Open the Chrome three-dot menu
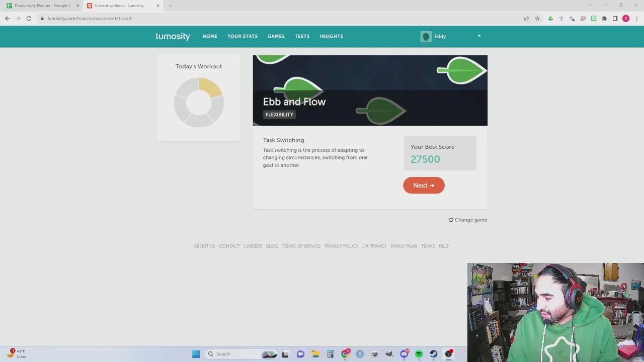The height and width of the screenshot is (362, 644). click(x=636, y=19)
